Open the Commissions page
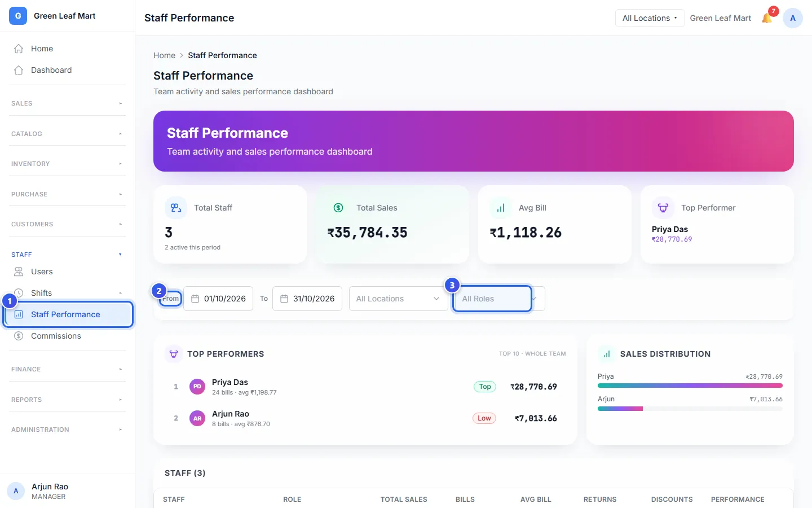The width and height of the screenshot is (812, 508). pos(67,336)
